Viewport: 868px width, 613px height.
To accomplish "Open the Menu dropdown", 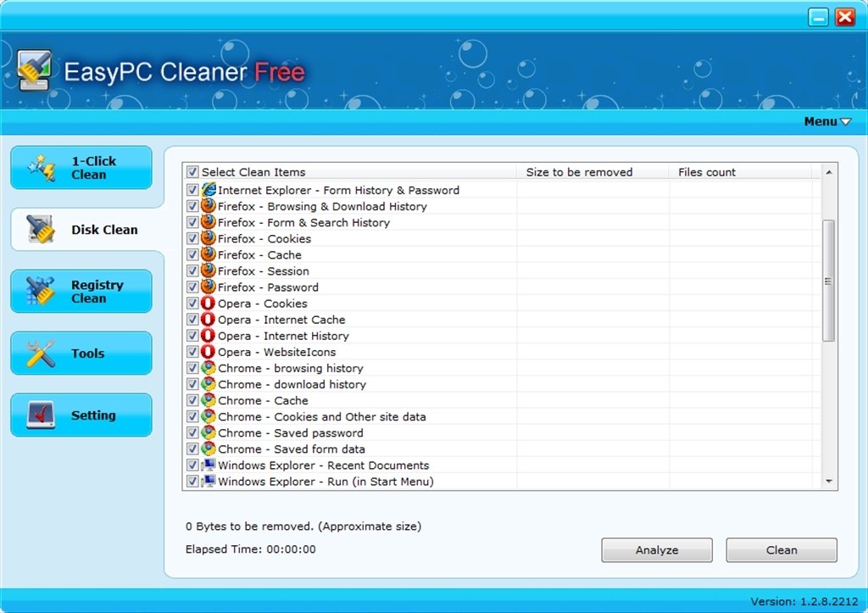I will pos(827,121).
